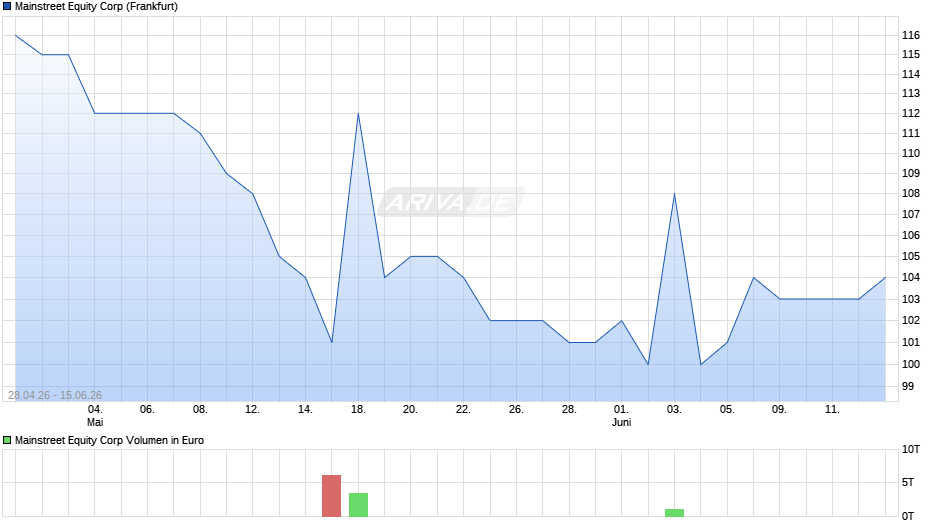940x526 pixels.
Task: Click the price axis label 108
Action: [x=911, y=194]
